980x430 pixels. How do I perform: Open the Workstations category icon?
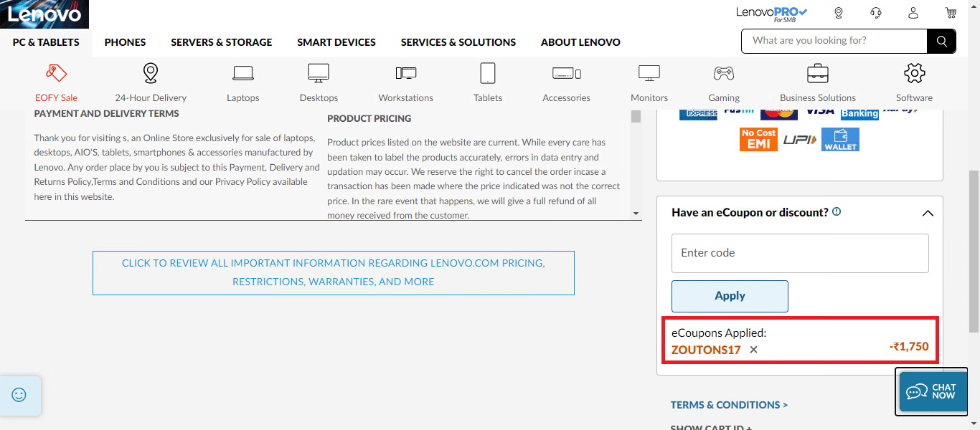[405, 73]
